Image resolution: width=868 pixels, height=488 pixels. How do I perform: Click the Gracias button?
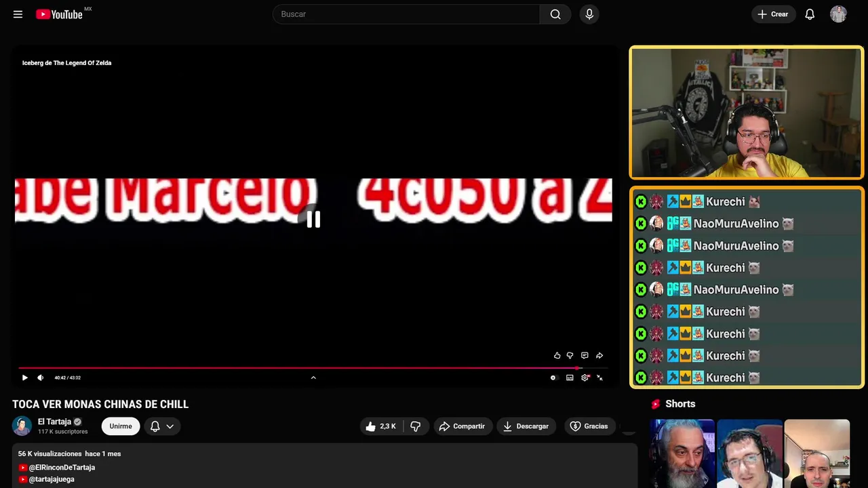click(589, 426)
